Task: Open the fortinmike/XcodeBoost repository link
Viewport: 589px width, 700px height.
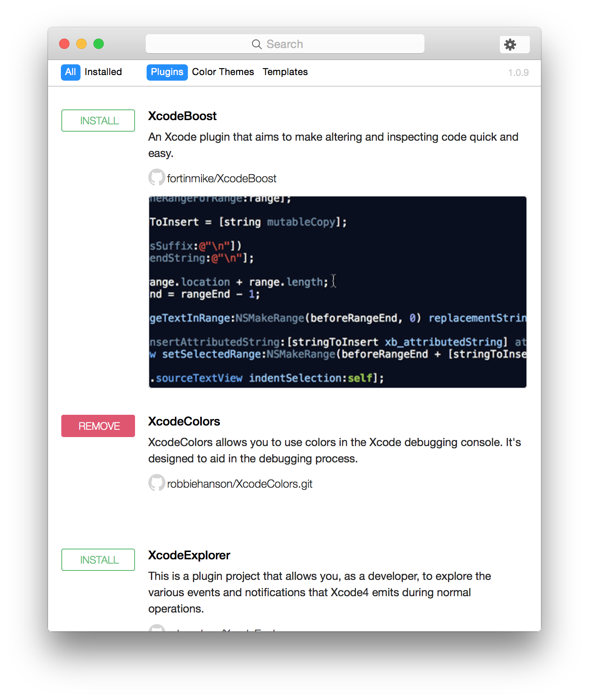Action: pyautogui.click(x=222, y=178)
